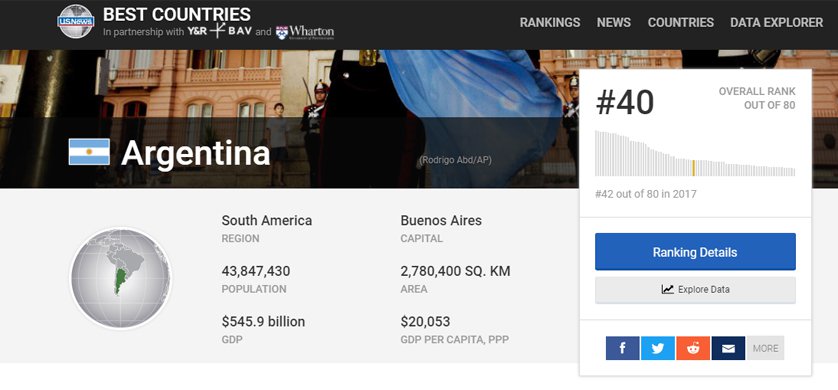838x390 pixels.
Task: Click the Argentina flag icon
Action: point(89,152)
